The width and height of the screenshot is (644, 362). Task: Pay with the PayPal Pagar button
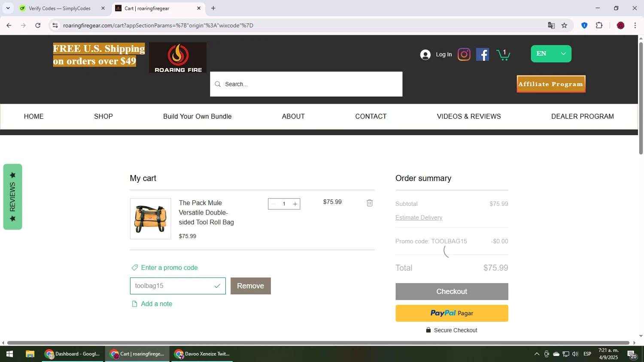click(x=452, y=313)
